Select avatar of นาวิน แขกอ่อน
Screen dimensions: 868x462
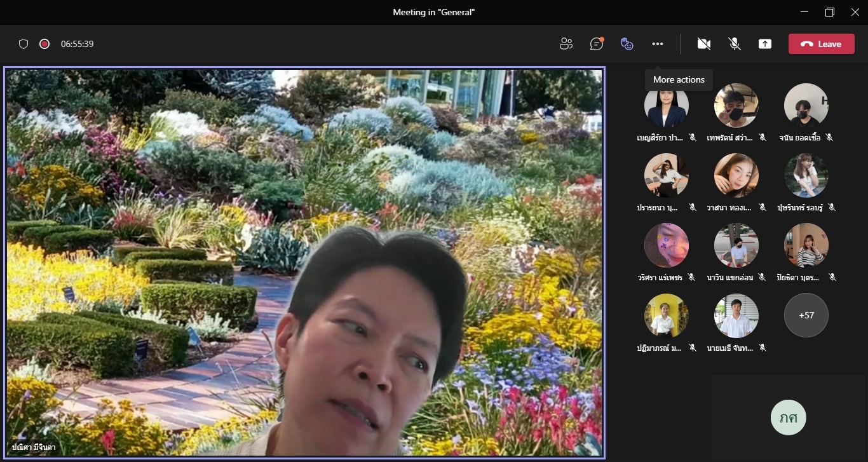point(736,245)
